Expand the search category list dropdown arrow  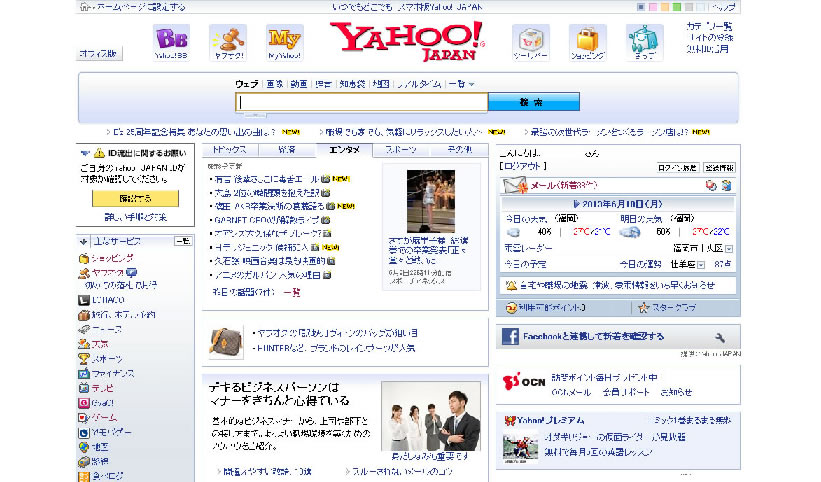471,84
